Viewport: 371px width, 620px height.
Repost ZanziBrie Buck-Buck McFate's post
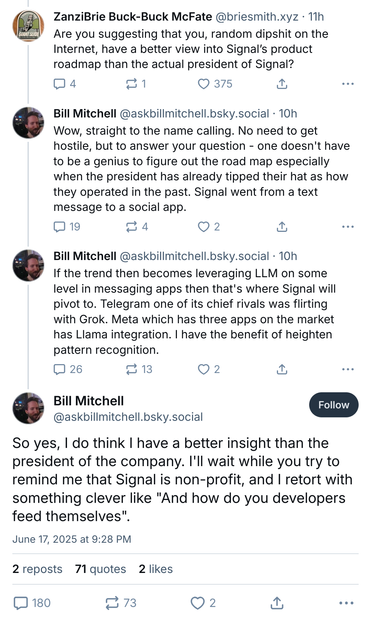(x=136, y=84)
